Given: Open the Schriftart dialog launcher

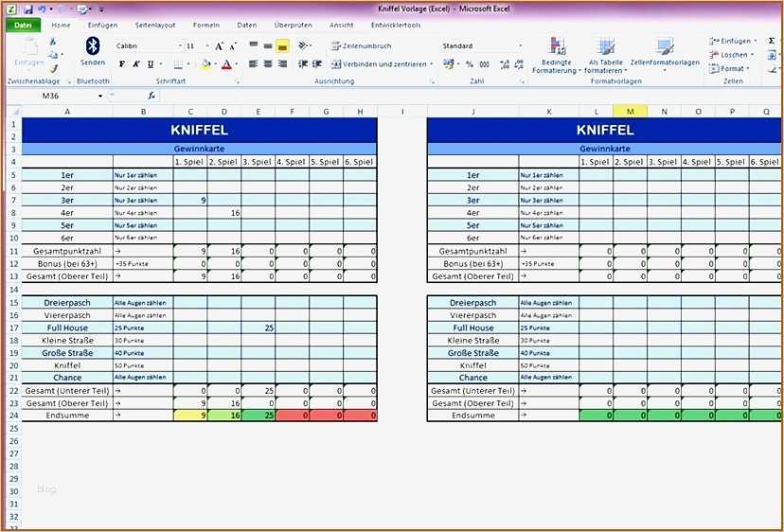Looking at the screenshot, I should click(238, 81).
